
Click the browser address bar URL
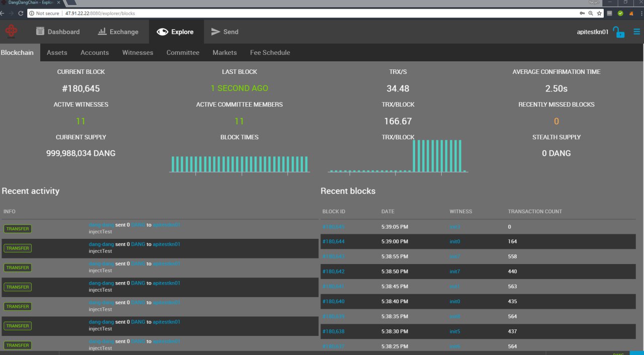(x=101, y=14)
